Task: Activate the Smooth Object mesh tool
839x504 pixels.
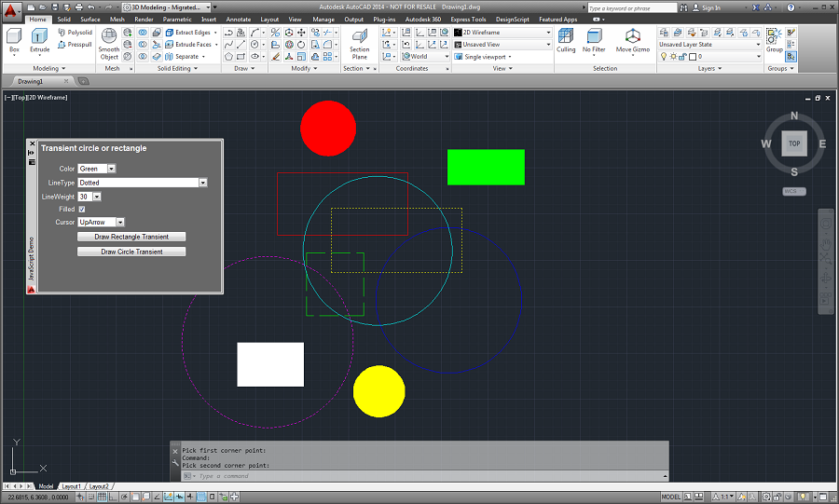Action: tap(109, 44)
